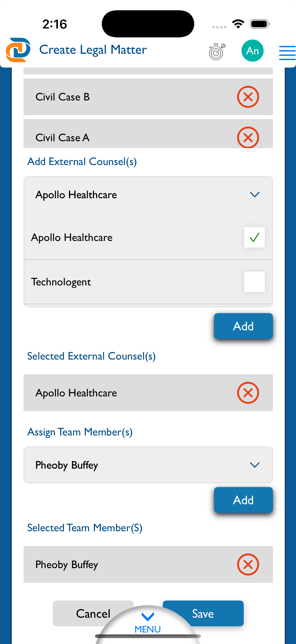Remove Civil Case A from the list
This screenshot has height=644, width=296.
(x=248, y=137)
